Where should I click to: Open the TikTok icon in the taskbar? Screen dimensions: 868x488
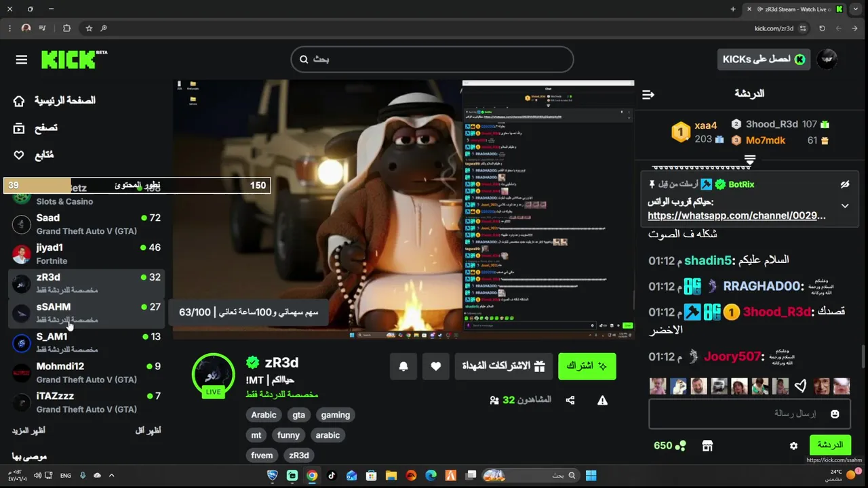[332, 475]
